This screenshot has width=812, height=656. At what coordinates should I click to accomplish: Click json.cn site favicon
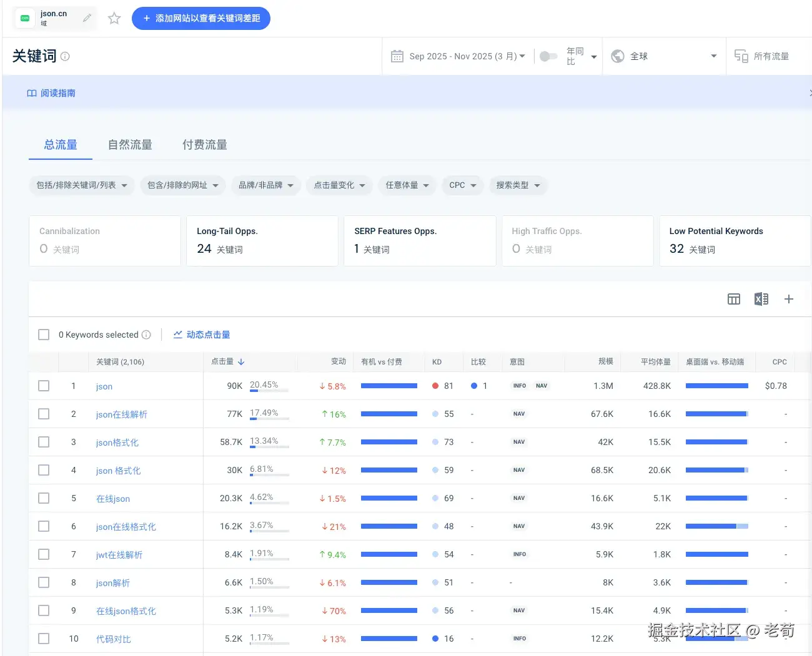25,19
